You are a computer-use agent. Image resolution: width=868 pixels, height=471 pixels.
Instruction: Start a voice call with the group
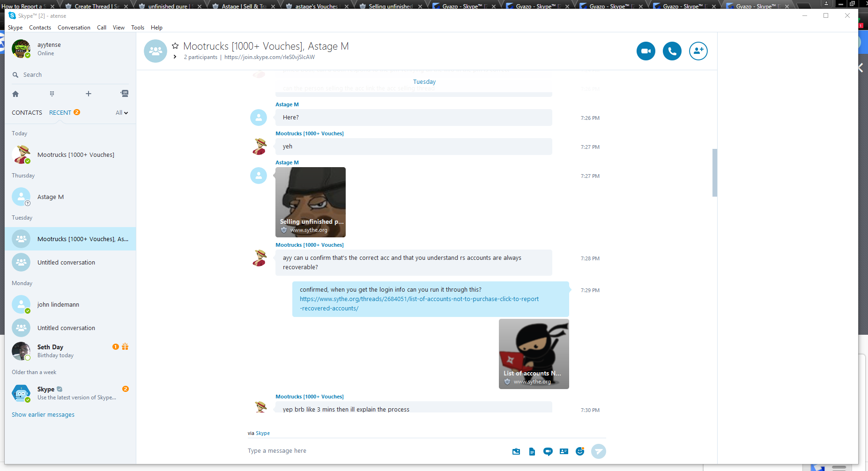pos(672,51)
